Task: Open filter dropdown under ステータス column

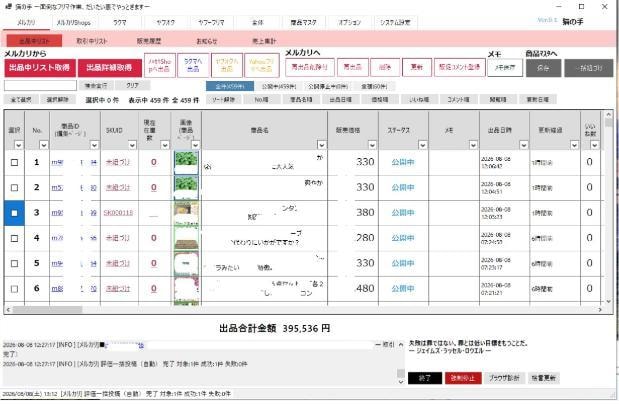Action: tap(423, 145)
